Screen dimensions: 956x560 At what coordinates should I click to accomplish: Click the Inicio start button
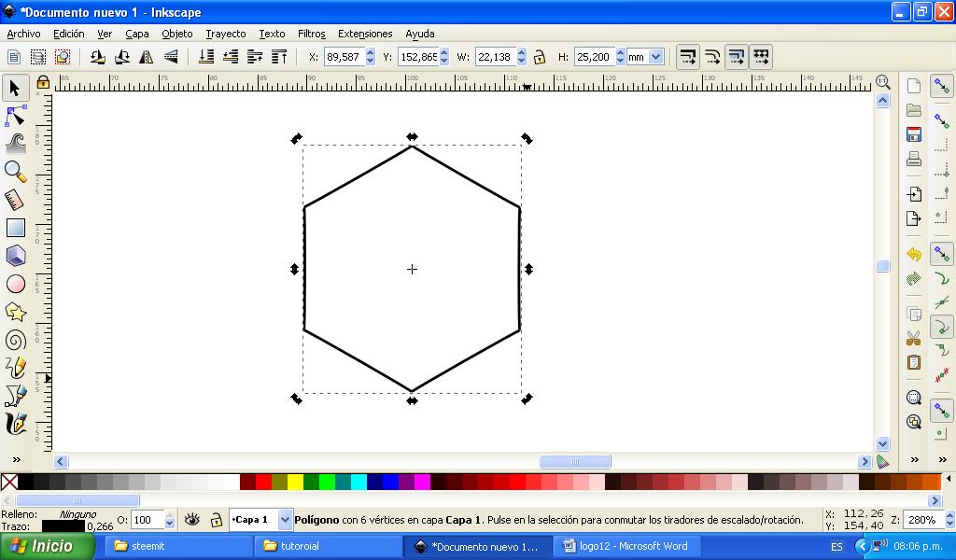pos(47,546)
